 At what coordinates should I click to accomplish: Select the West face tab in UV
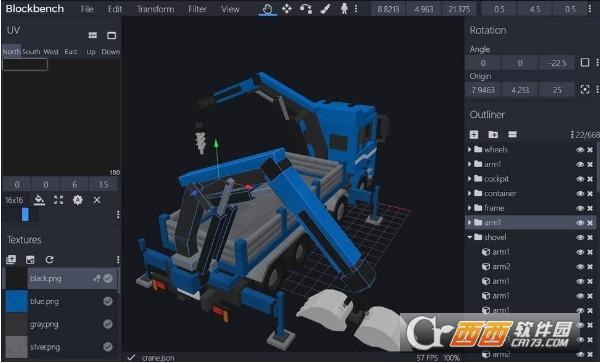tap(51, 51)
